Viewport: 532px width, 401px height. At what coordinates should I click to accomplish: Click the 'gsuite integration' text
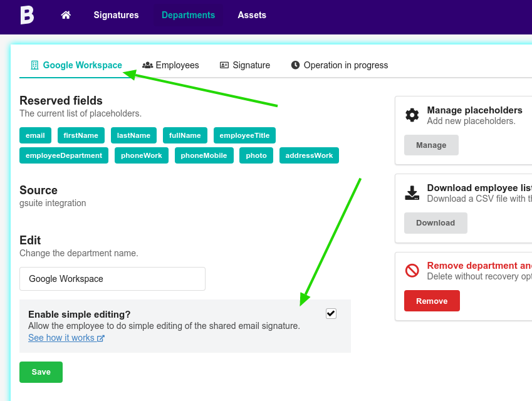pos(53,203)
